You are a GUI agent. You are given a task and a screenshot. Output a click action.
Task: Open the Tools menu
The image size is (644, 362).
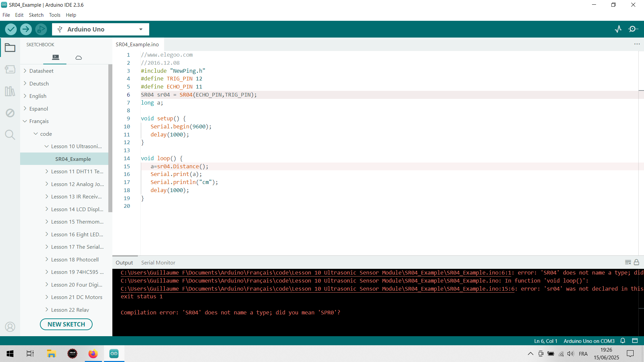[54, 15]
